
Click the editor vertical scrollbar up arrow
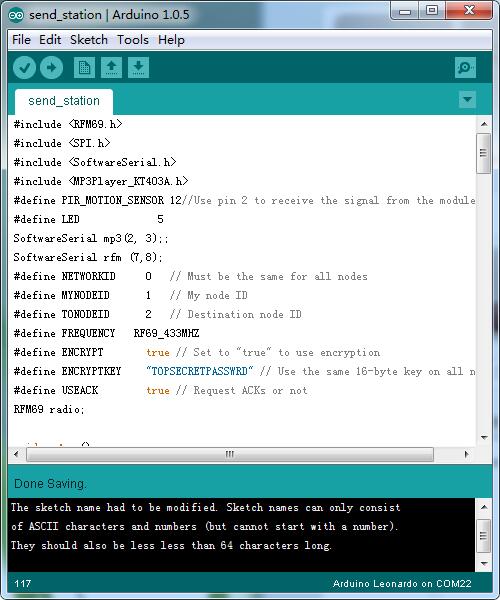tap(484, 124)
